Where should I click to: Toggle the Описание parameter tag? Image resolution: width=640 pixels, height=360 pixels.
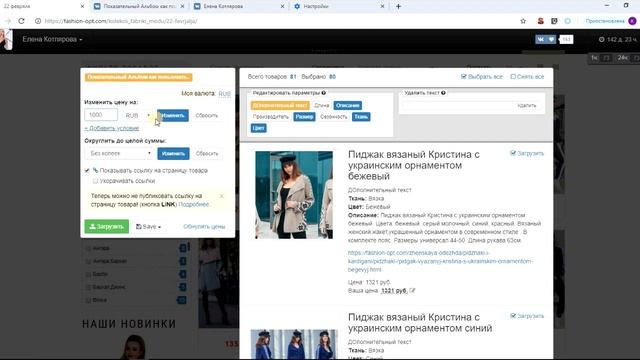point(347,105)
